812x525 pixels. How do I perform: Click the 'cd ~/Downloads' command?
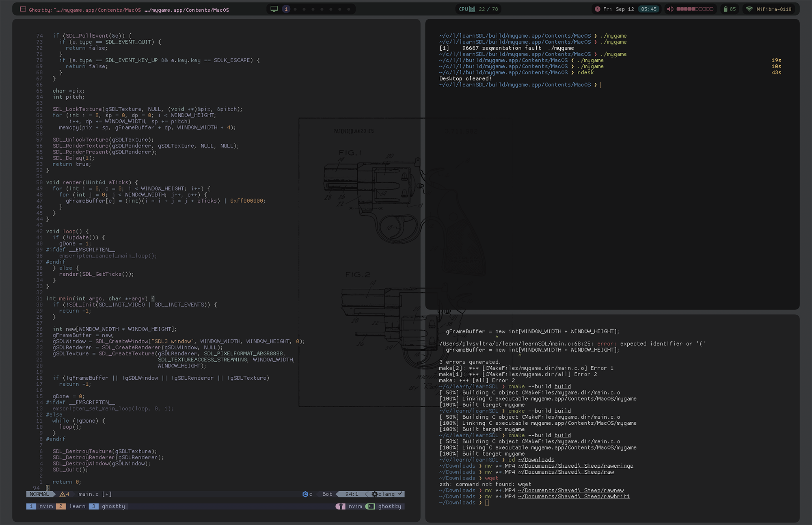[x=531, y=460]
